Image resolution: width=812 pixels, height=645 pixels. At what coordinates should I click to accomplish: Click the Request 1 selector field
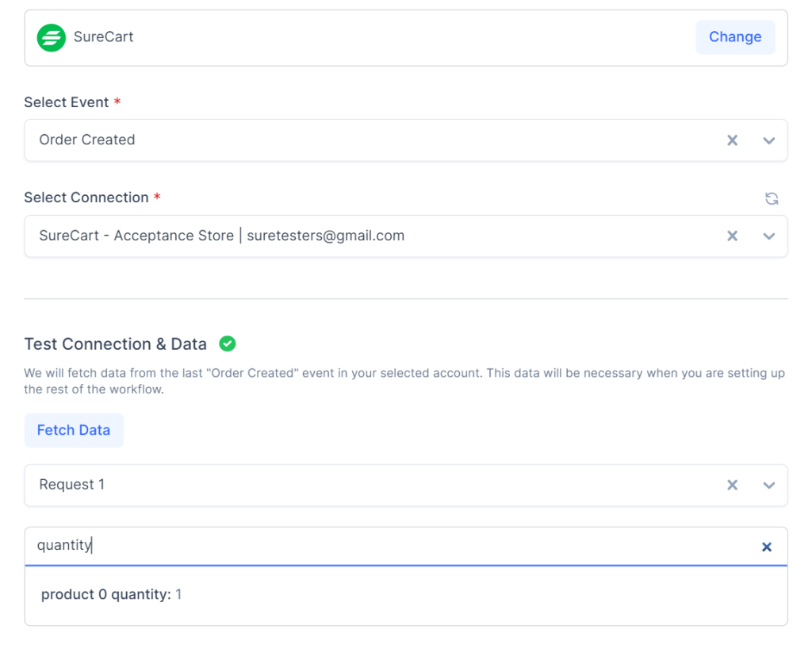[x=357, y=485]
